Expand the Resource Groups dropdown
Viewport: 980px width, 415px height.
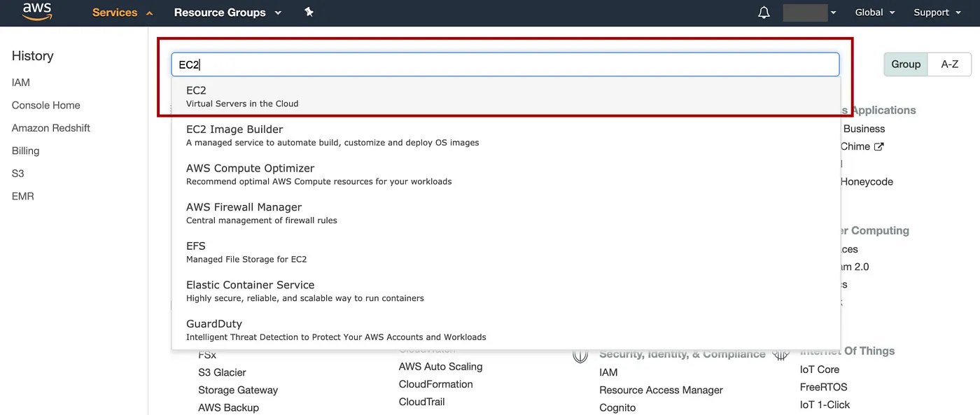point(227,13)
